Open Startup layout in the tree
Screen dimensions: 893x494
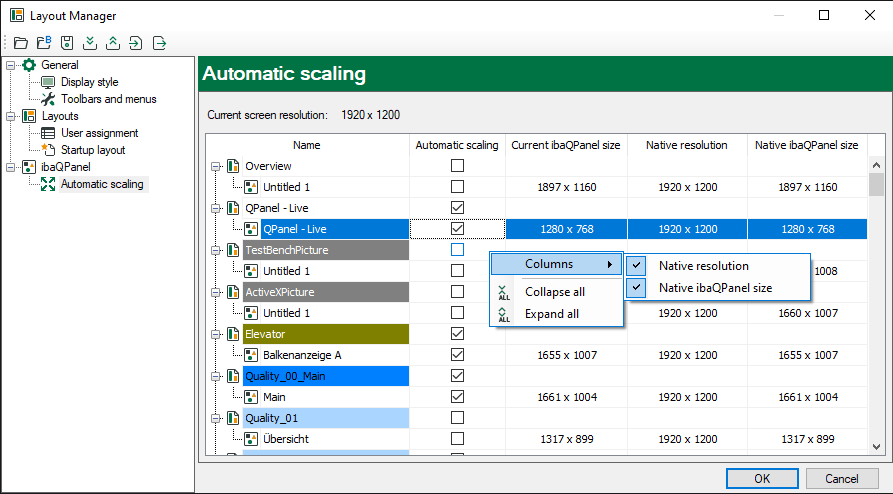tap(92, 150)
